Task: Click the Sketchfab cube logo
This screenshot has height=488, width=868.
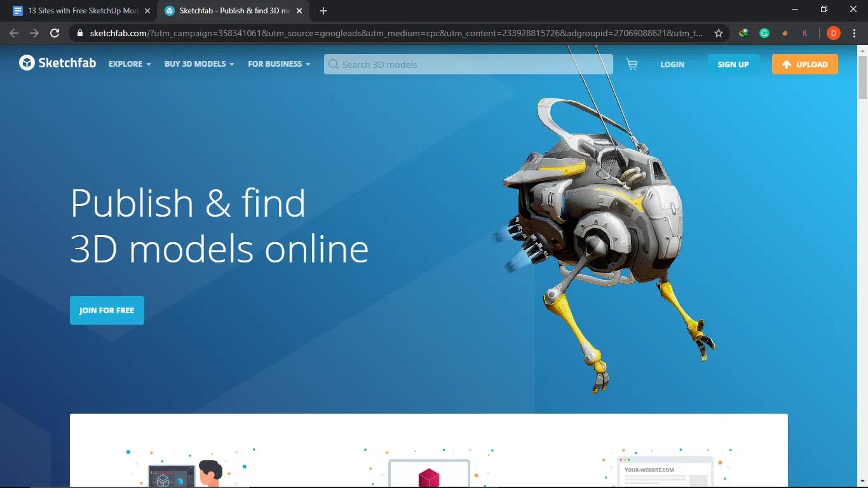Action: pos(26,63)
